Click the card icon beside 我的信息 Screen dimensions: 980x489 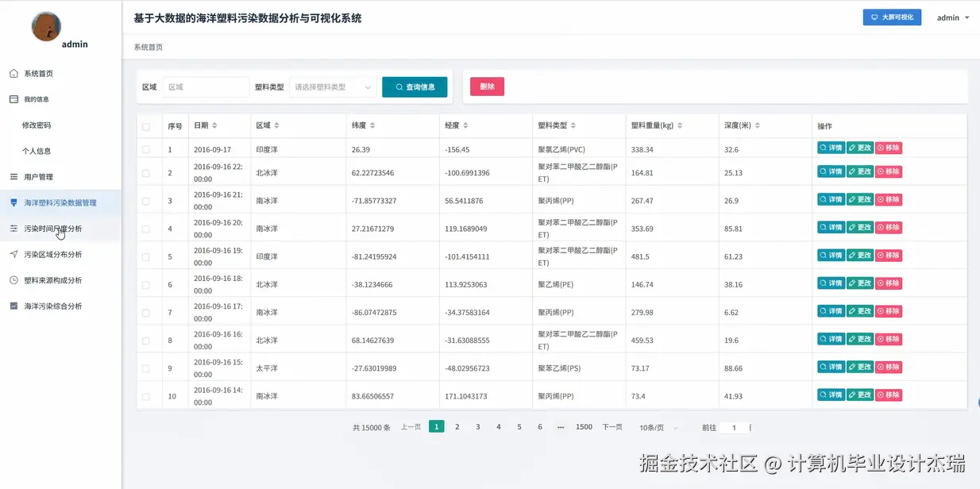point(14,99)
